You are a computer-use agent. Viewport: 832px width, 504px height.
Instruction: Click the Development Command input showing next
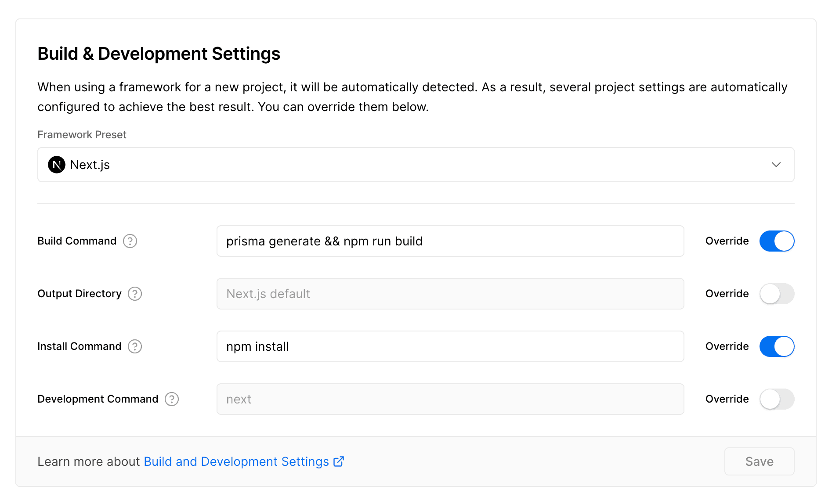click(x=450, y=399)
